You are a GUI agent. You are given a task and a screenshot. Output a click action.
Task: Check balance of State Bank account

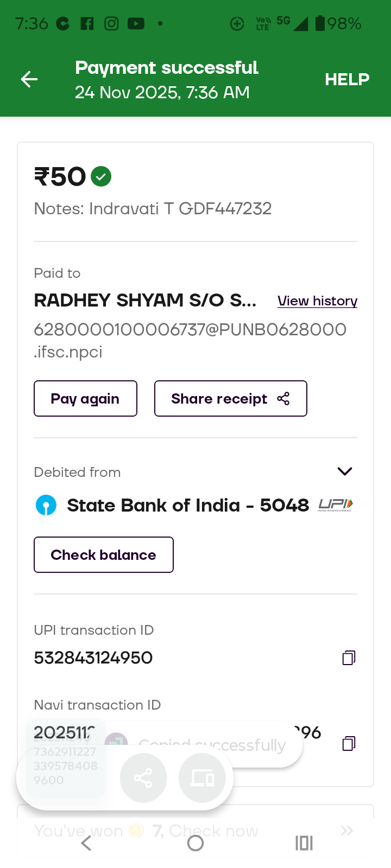(103, 555)
